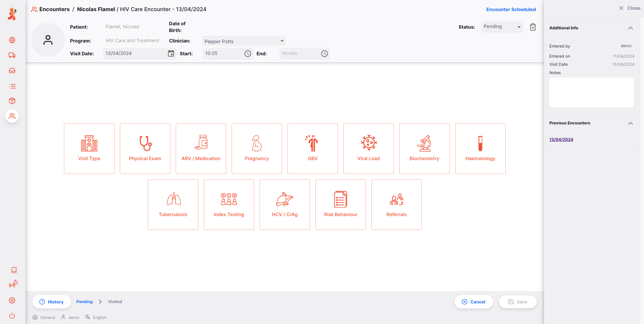Open the Tuberculosis lungs tile

point(173,205)
